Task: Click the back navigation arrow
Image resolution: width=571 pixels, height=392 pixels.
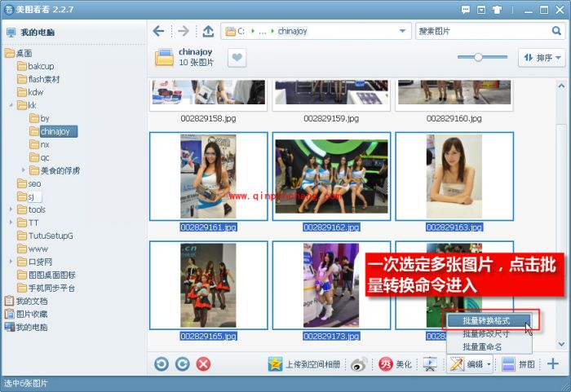Action: pyautogui.click(x=159, y=31)
